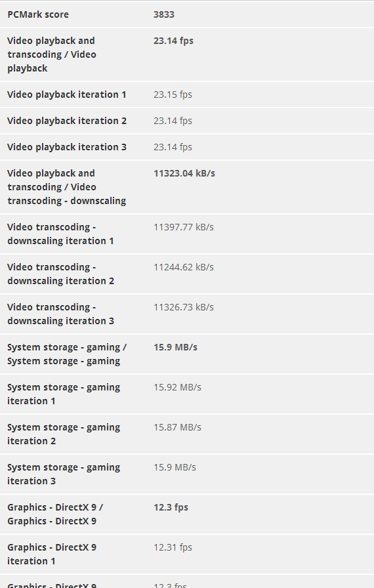
Task: Click Video transcoding downscaling iteration 1 label
Action: (60, 234)
